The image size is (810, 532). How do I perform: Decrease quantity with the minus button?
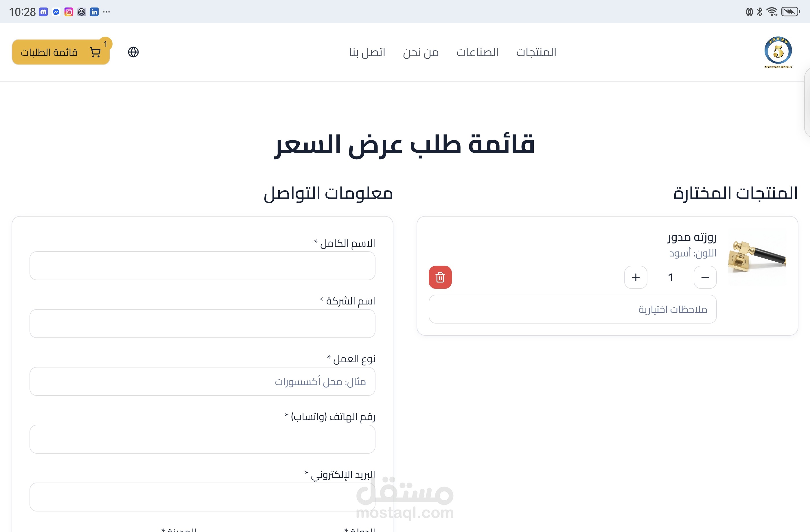click(x=705, y=277)
